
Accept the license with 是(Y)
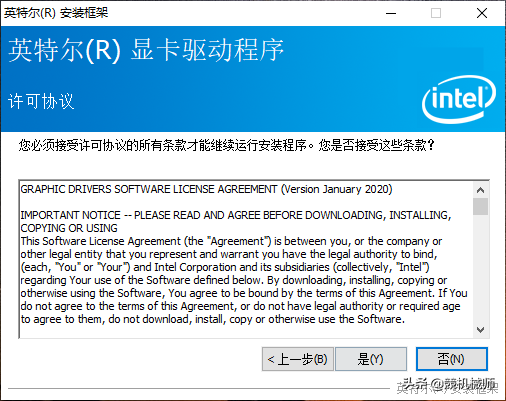click(371, 359)
